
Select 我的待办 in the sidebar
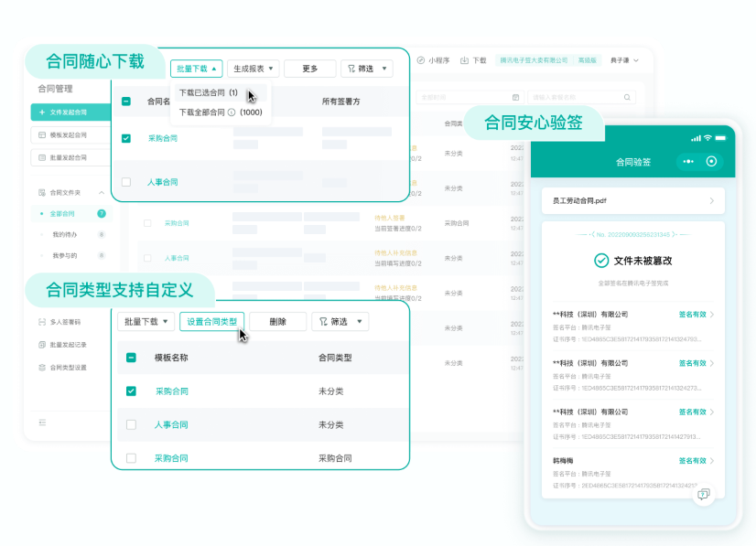point(65,235)
